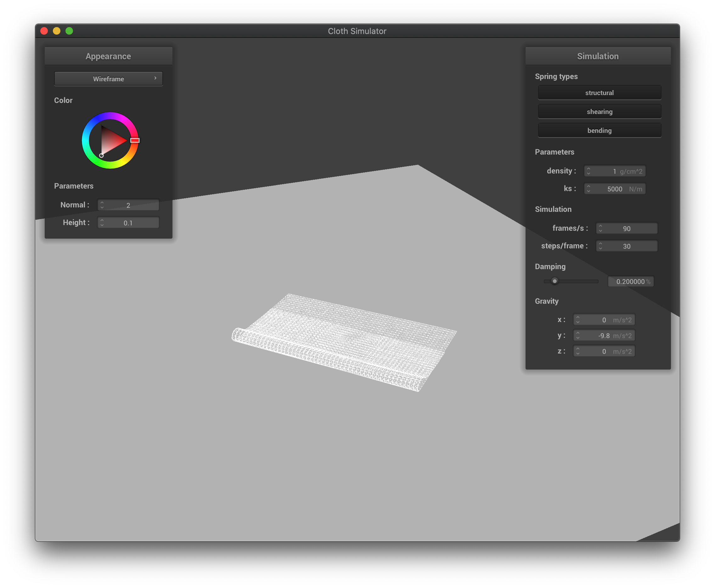Toggle the bending spring type button
Screen dimensions: 715x588
[599, 130]
